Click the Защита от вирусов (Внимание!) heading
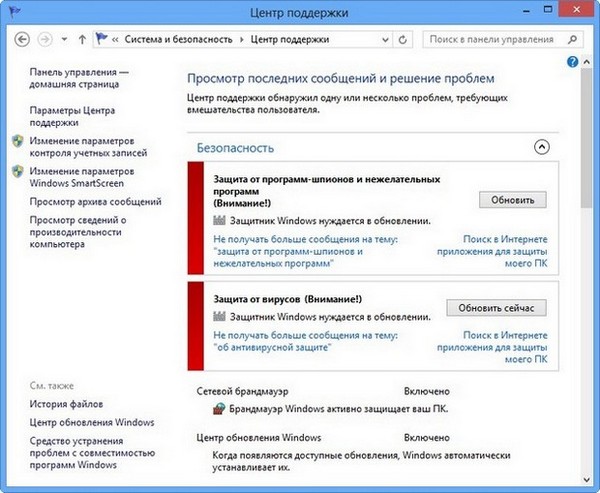 (287, 299)
